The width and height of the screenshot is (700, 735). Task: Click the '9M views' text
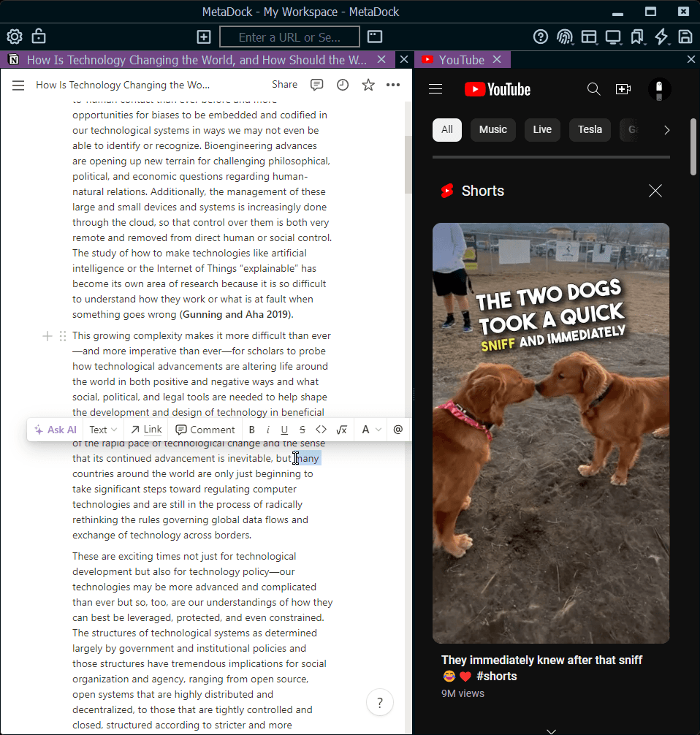tap(463, 694)
